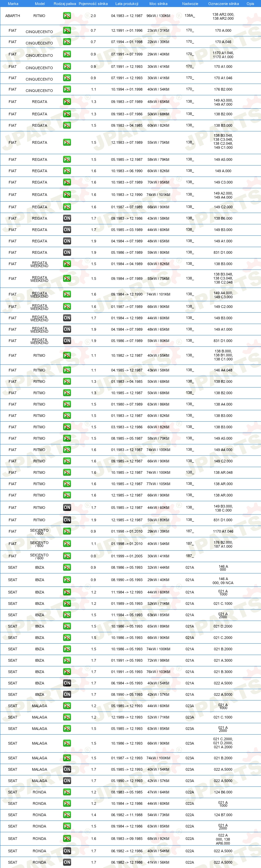Click petrol icon for CINQUECENTO 22kW / 30KM
This screenshot has width=261, height=868.
[67, 42]
